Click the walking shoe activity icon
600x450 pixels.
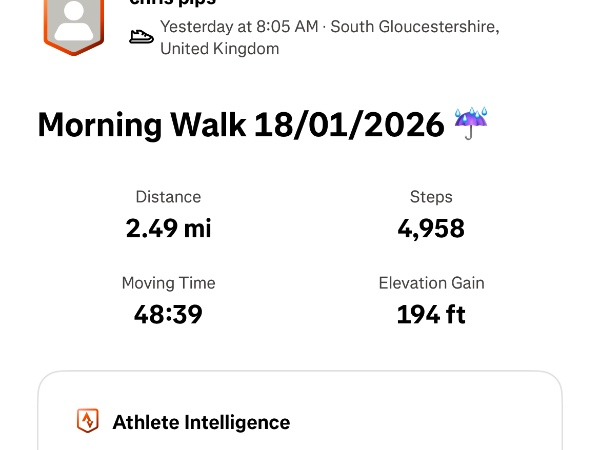pos(142,37)
